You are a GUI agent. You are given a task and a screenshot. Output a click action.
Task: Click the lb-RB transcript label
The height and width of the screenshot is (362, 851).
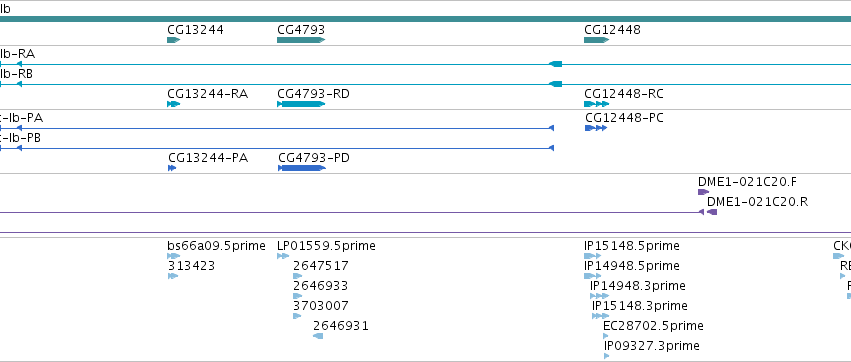16,74
